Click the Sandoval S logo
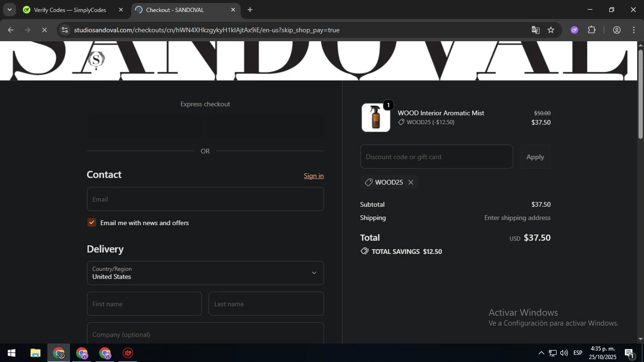The height and width of the screenshot is (362, 644). (x=96, y=60)
